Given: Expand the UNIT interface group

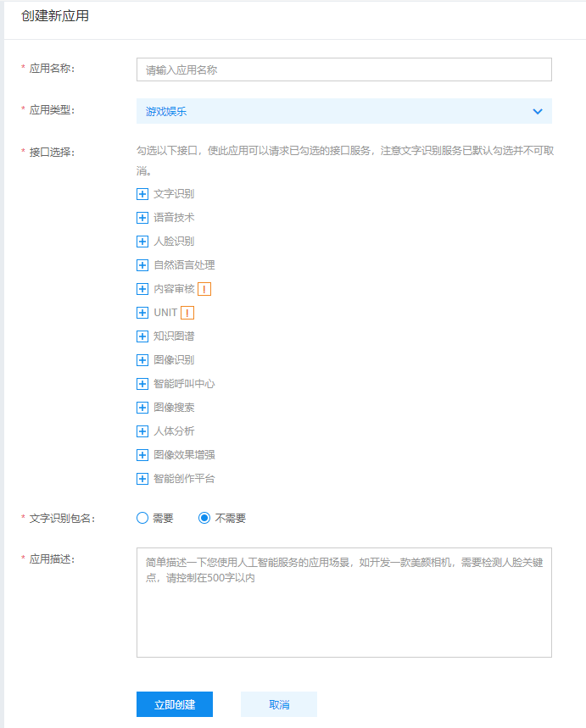Looking at the screenshot, I should pos(142,313).
